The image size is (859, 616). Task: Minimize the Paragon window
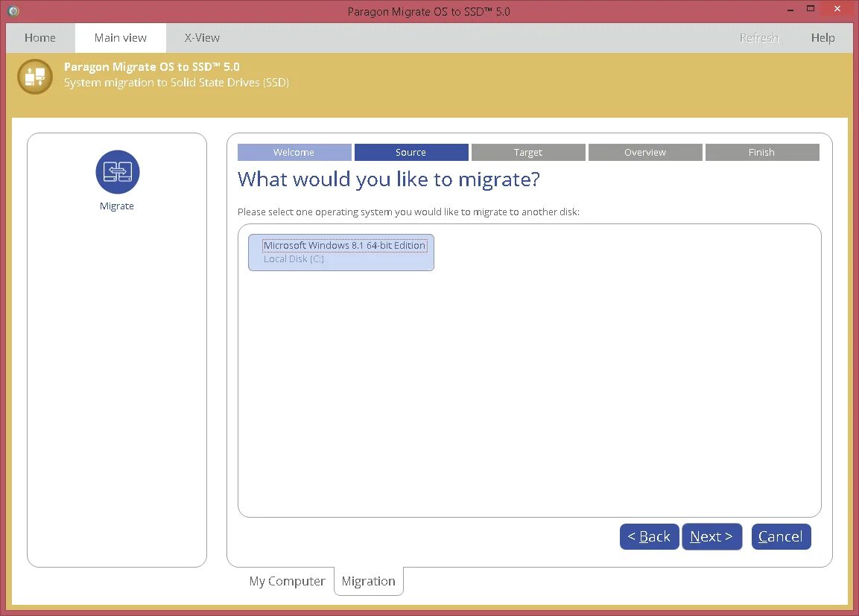(x=790, y=9)
